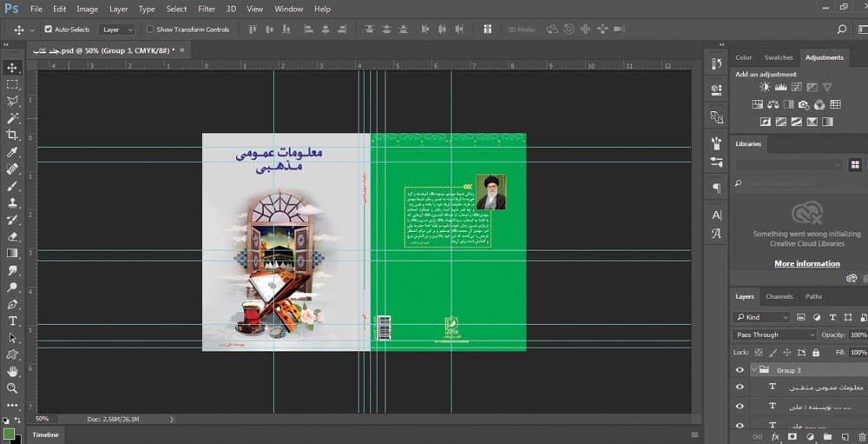The width and height of the screenshot is (868, 444).
Task: Toggle lock transparent pixels icon
Action: [759, 353]
